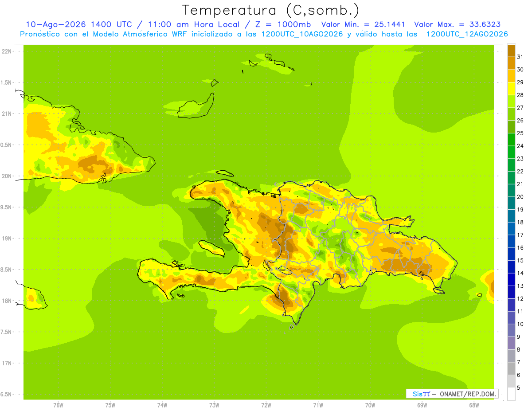Click the longitude axis label "70W"
Screen dimensions: 532x411
(370, 405)
